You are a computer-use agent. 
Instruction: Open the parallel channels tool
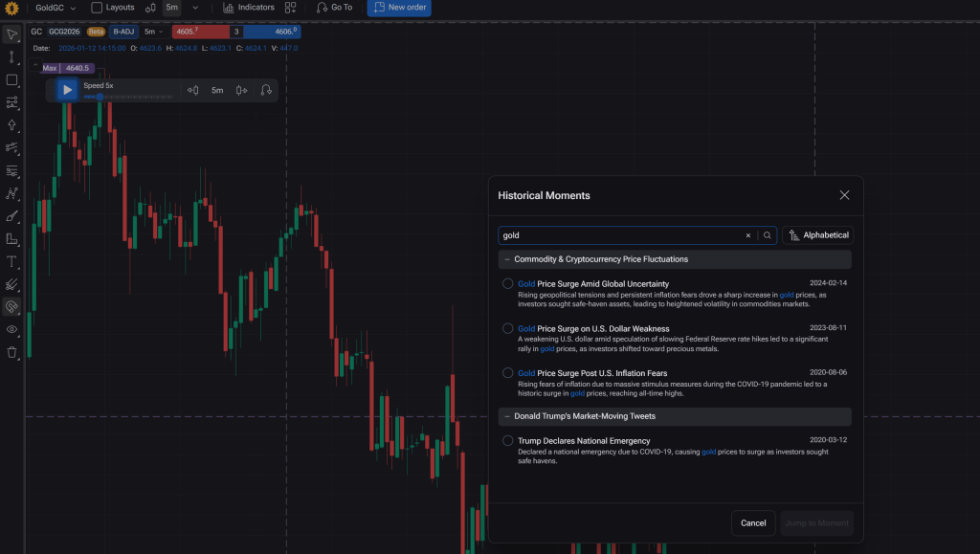[11, 102]
